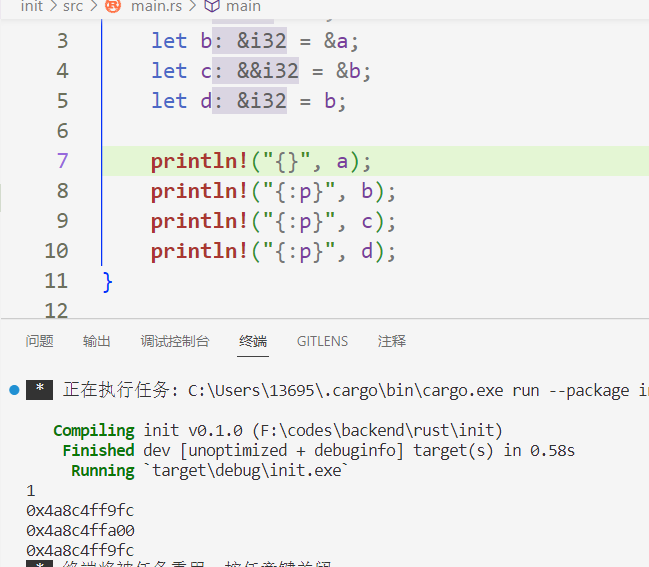Switch to the 问题 (Problems) tab
649x567 pixels.
coord(40,341)
